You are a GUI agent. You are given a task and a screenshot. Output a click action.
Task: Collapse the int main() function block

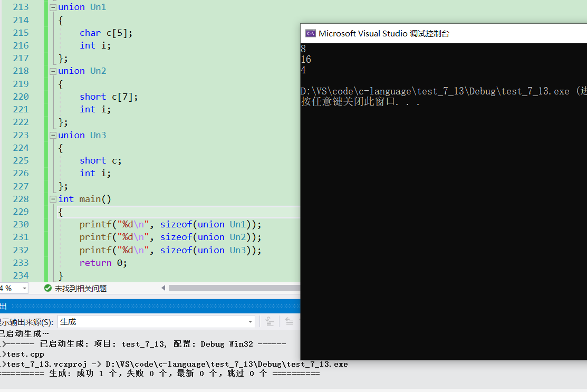coord(53,199)
